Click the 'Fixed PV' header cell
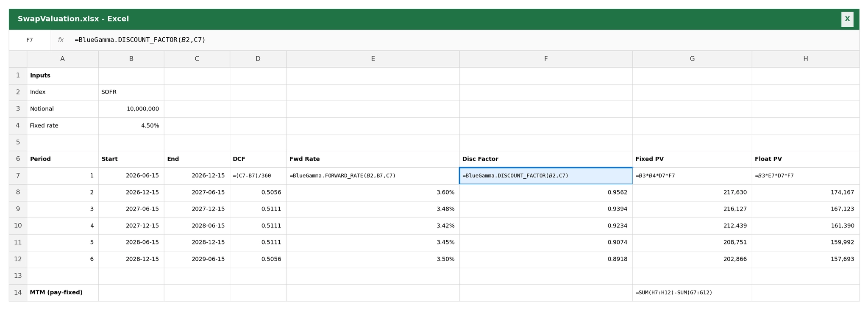Viewport: 868px width, 310px height. pyautogui.click(x=692, y=159)
